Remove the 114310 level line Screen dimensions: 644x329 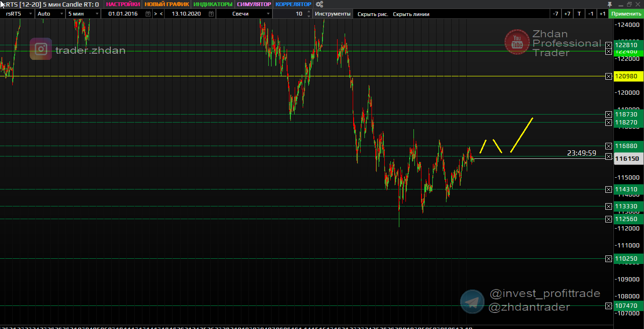609,189
